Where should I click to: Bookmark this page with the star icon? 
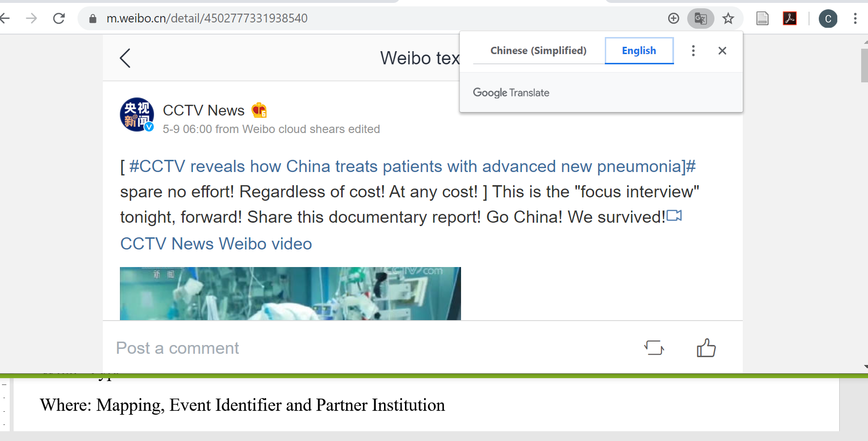click(728, 19)
